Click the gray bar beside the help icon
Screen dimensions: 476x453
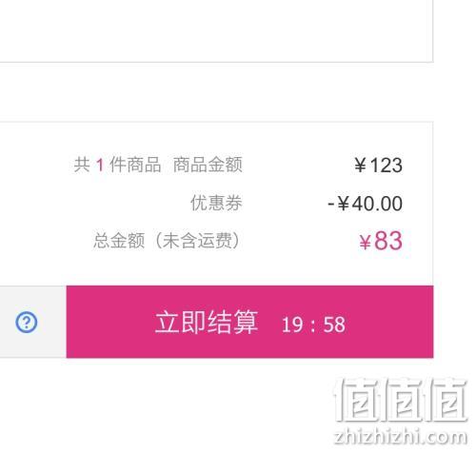(33, 322)
